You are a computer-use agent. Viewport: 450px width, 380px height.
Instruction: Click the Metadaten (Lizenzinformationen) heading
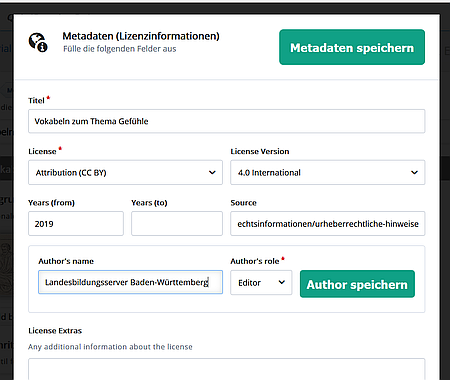coord(141,36)
